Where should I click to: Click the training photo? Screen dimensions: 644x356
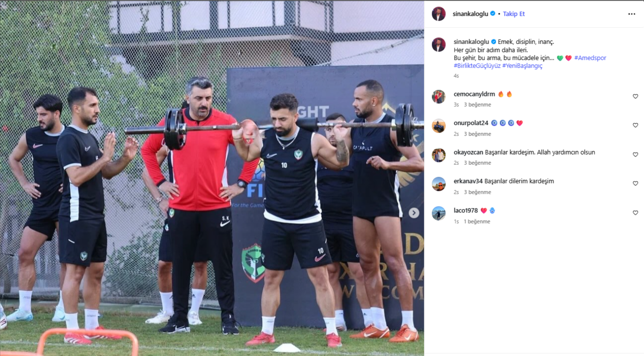[212, 178]
